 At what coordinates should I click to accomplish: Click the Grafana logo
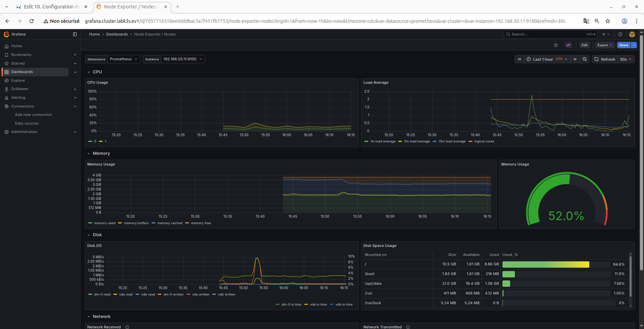coord(6,34)
